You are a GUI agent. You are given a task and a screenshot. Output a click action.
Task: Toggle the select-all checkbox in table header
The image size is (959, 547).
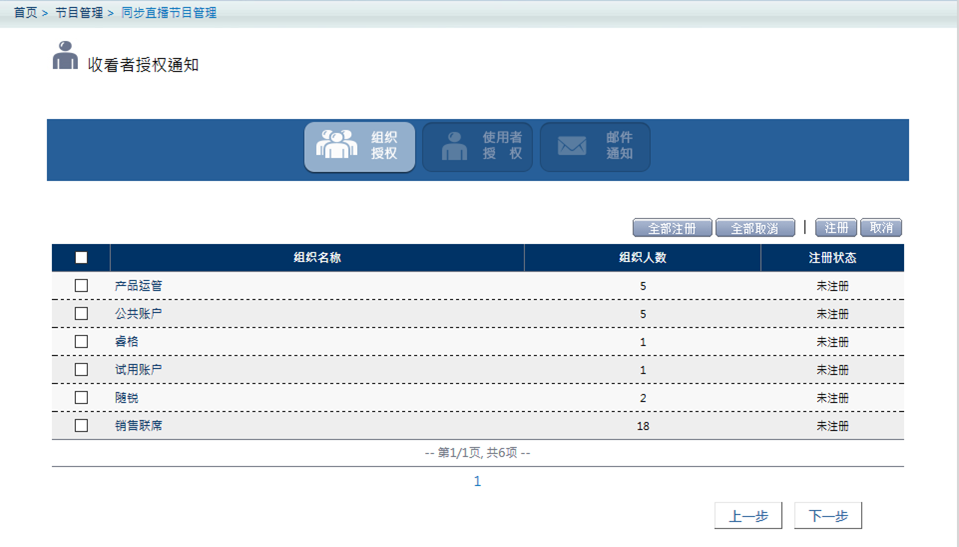pos(81,258)
